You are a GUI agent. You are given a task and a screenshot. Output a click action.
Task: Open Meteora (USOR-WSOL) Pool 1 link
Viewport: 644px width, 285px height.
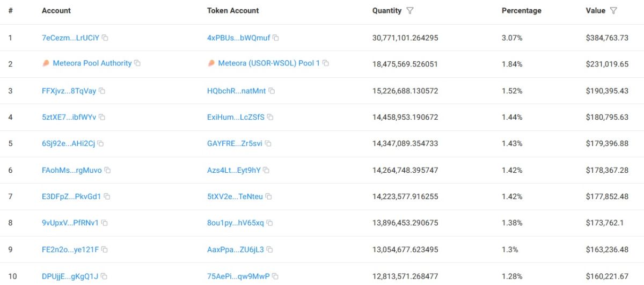click(269, 63)
